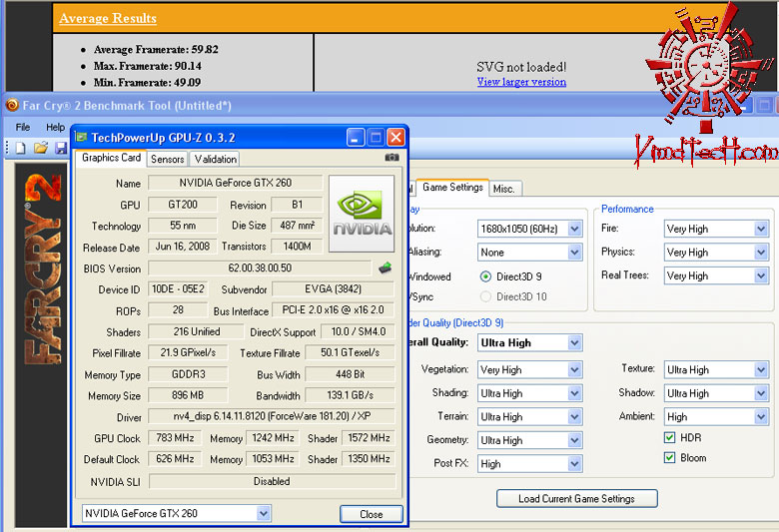The width and height of the screenshot is (779, 532).
Task: Click the BIOS Version field 62.00.38.00.50
Action: 260,268
